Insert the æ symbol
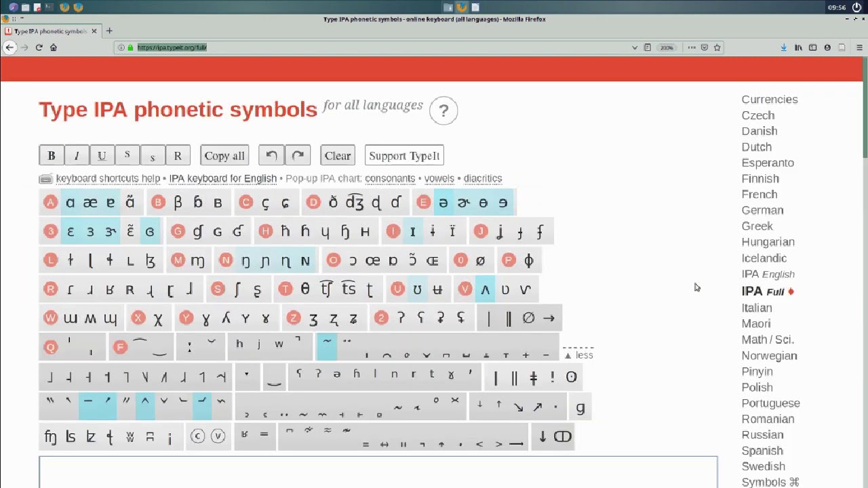Viewport: 868px width, 488px height. click(90, 203)
